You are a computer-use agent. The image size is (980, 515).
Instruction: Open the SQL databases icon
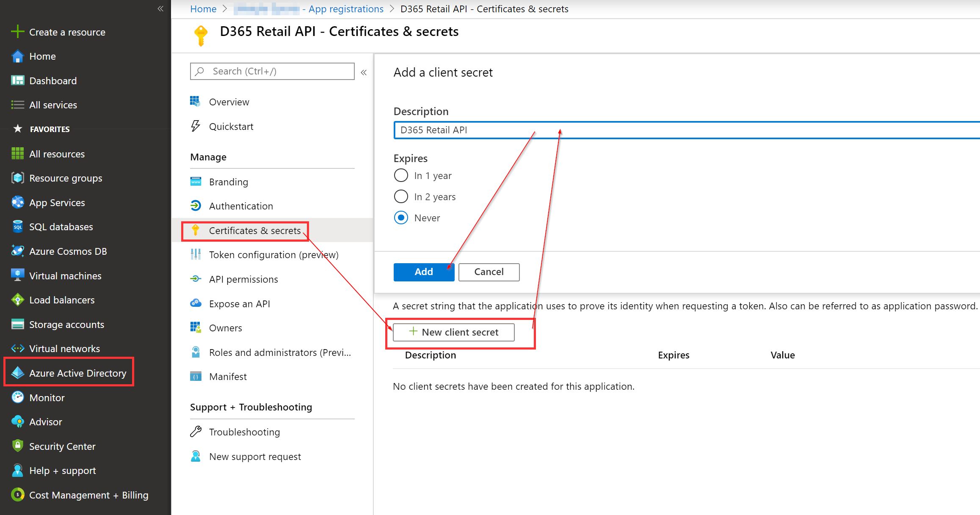click(x=17, y=227)
